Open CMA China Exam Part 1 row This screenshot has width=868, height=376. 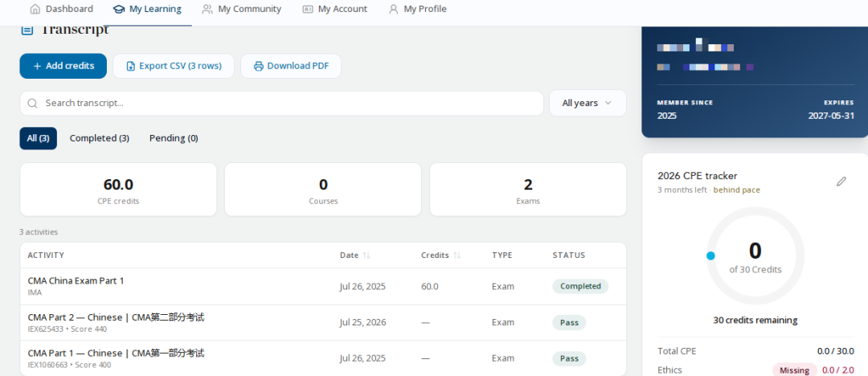pyautogui.click(x=323, y=286)
